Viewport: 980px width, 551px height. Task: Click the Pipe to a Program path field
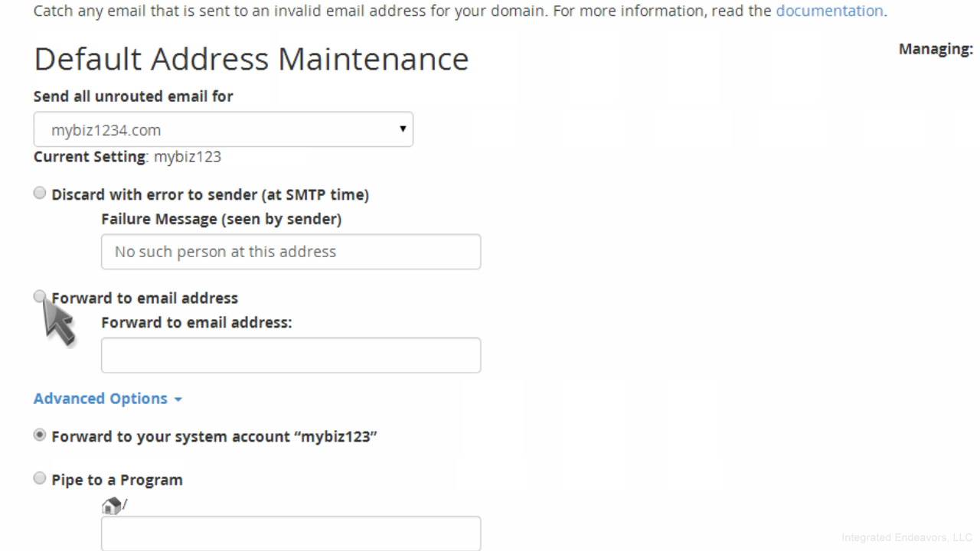(x=291, y=533)
